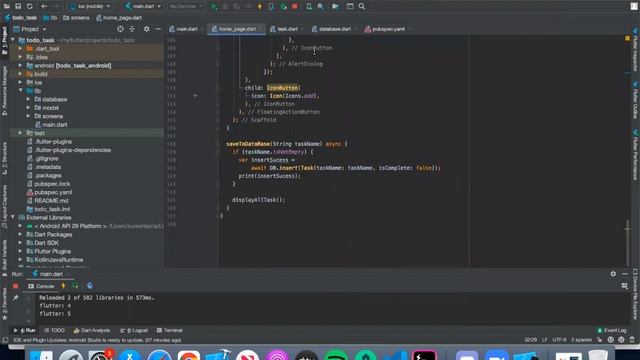The width and height of the screenshot is (640, 360).
Task: Expand the build folder
Action: tap(20, 74)
